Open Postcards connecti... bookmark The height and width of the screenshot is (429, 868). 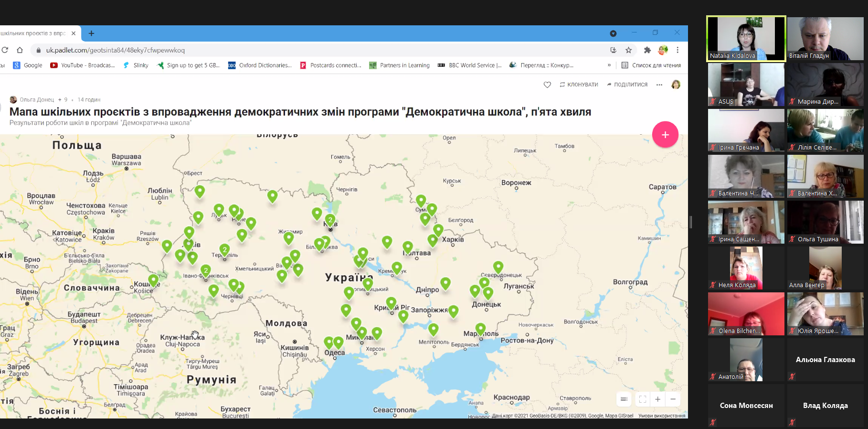330,65
